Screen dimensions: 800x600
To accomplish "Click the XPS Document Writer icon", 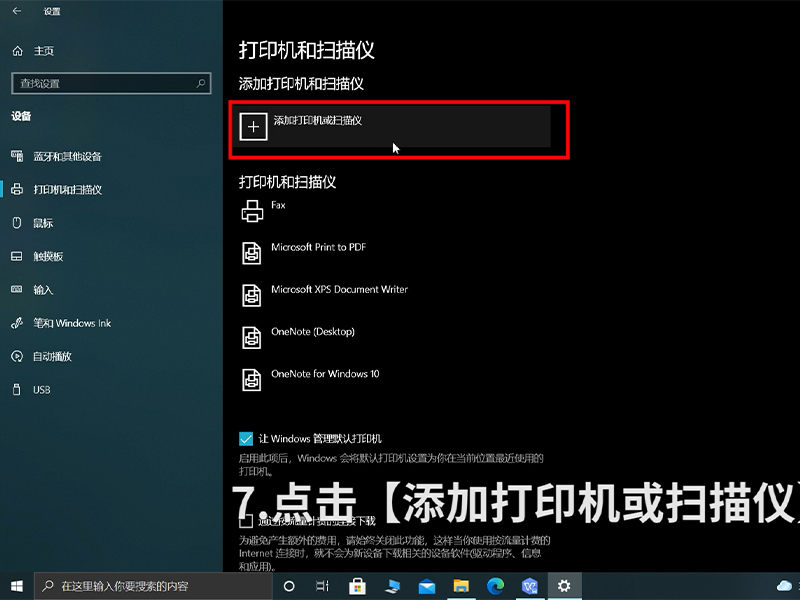I will pyautogui.click(x=252, y=295).
